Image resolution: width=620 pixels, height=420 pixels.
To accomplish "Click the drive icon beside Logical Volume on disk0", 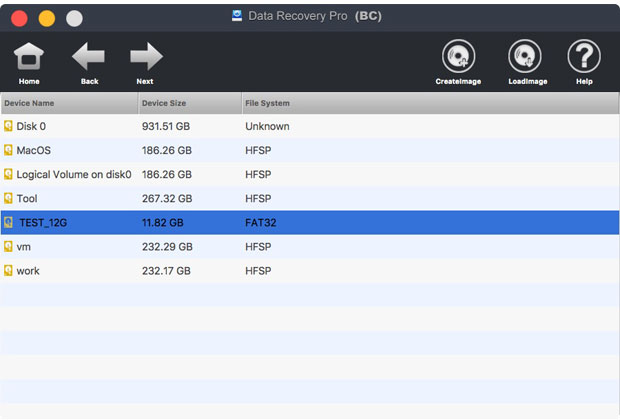I will (8, 174).
